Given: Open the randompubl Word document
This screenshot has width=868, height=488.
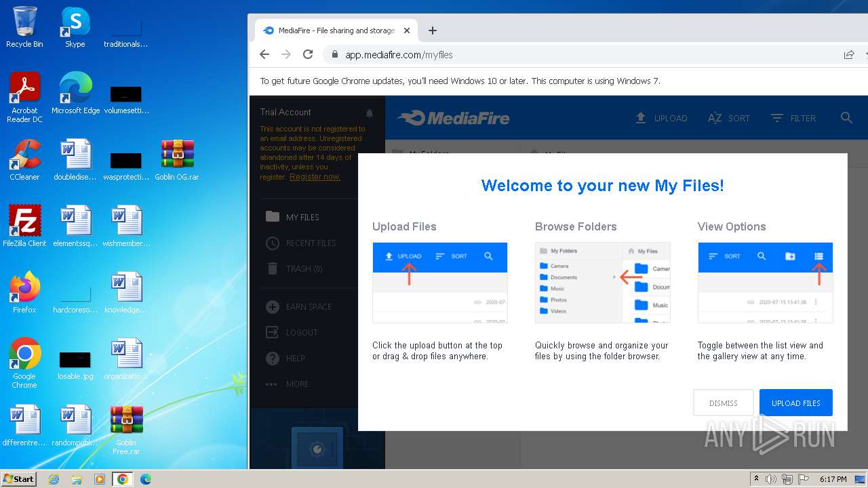Looking at the screenshot, I should [75, 425].
